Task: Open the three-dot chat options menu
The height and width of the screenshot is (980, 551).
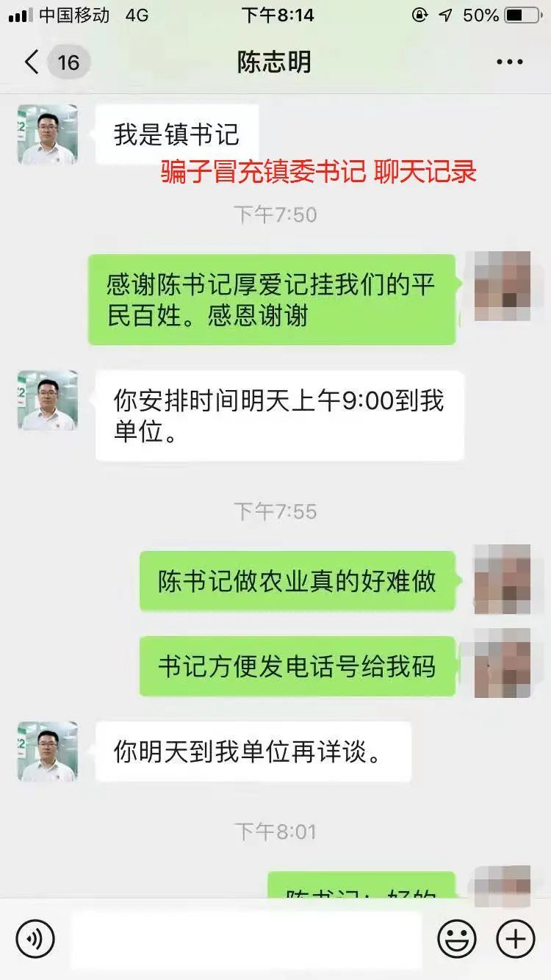Action: pos(510,62)
